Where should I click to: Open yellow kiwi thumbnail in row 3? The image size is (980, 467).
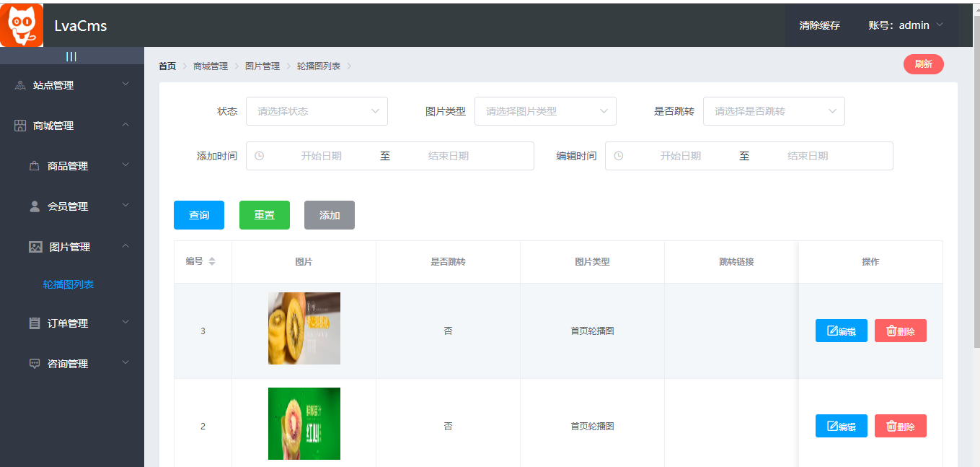(304, 328)
